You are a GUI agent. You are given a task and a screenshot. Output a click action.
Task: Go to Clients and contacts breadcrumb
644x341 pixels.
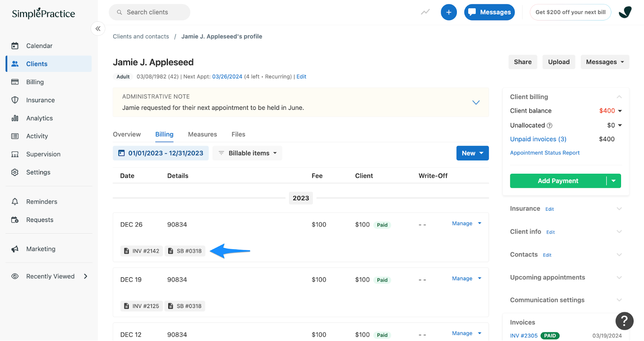141,37
